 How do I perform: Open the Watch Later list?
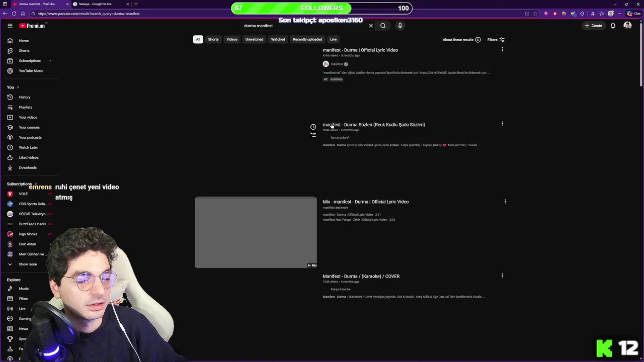28,147
